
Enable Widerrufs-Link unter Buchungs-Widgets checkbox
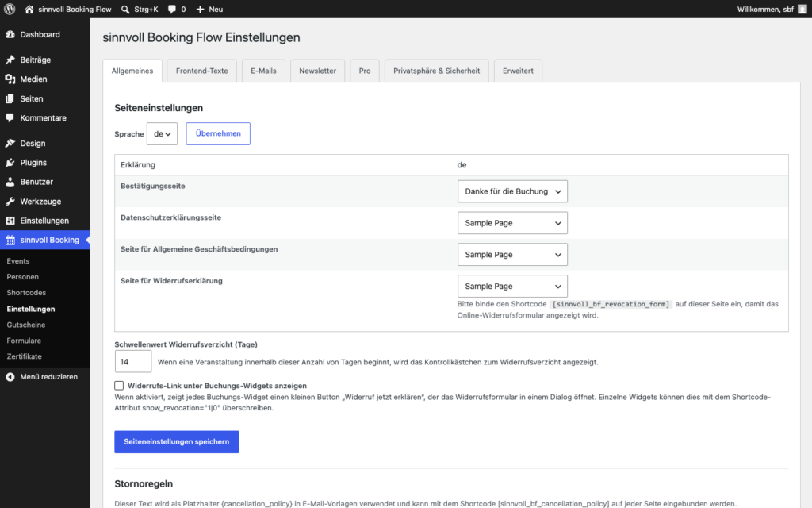(x=119, y=386)
